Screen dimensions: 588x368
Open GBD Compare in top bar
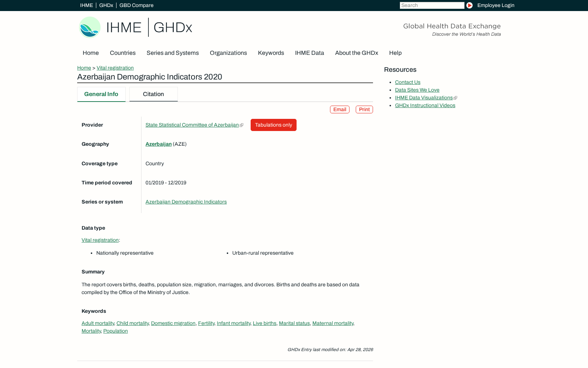click(136, 5)
